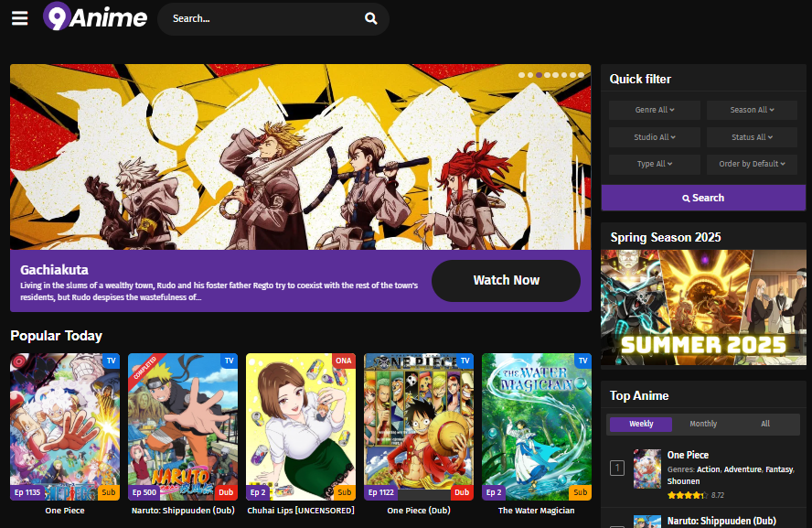Click the One Piece Top Anime thumbnail

point(647,469)
